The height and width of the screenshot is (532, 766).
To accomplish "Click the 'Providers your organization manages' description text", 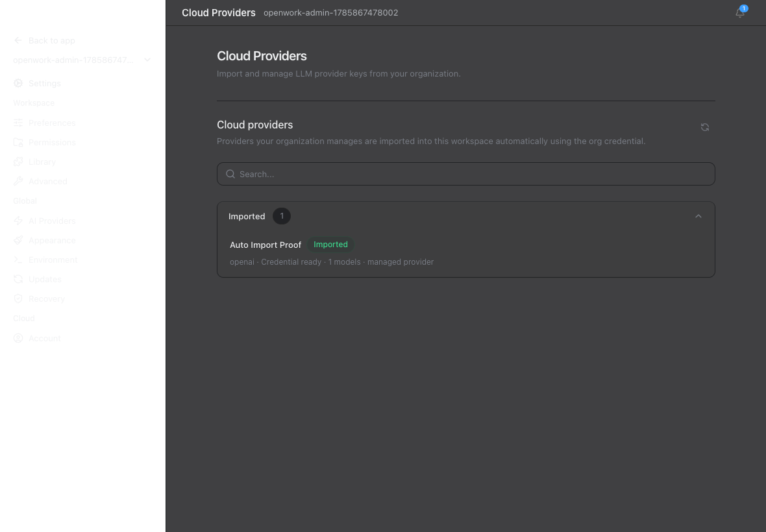I will click(431, 141).
